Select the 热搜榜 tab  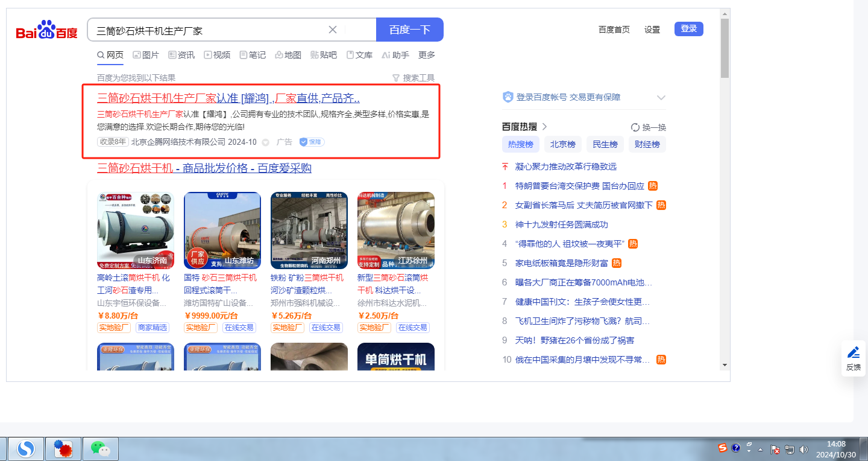[521, 144]
